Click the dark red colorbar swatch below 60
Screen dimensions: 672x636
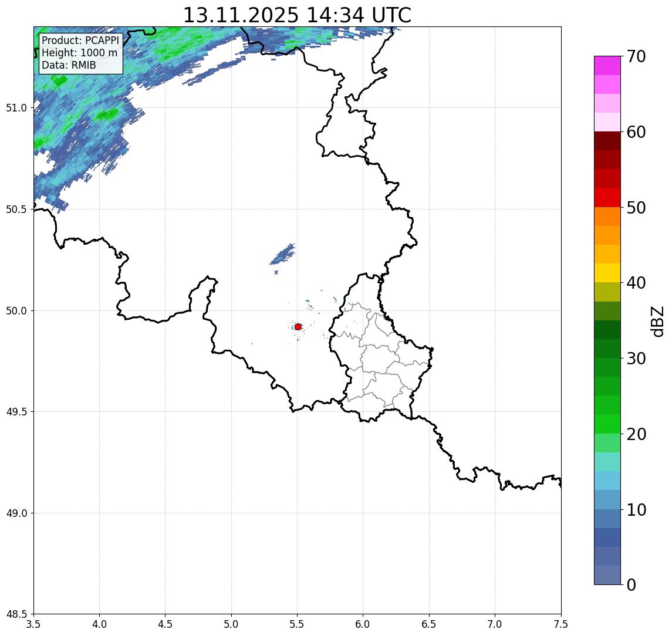pos(607,141)
